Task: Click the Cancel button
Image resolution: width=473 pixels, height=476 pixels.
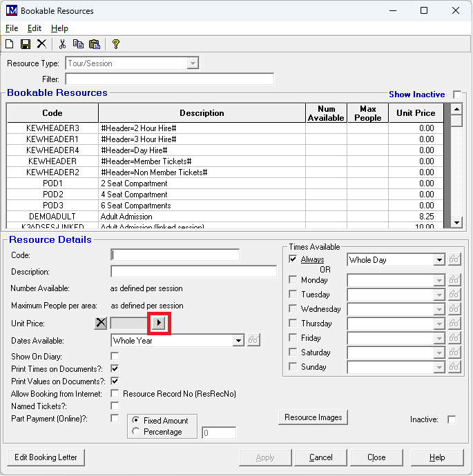Action: tap(320, 457)
